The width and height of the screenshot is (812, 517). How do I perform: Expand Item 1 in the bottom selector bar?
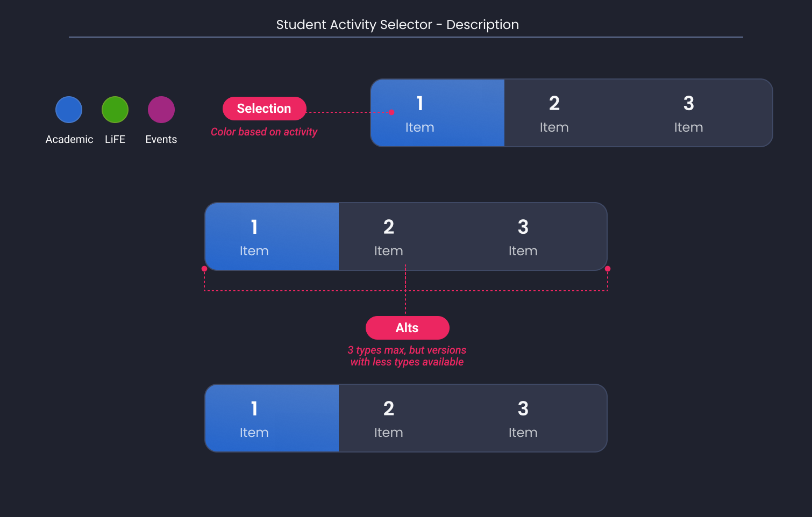(254, 418)
